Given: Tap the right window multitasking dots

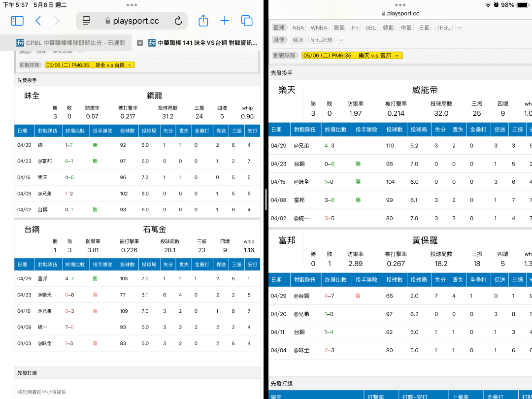Looking at the screenshot, I should click(400, 5).
